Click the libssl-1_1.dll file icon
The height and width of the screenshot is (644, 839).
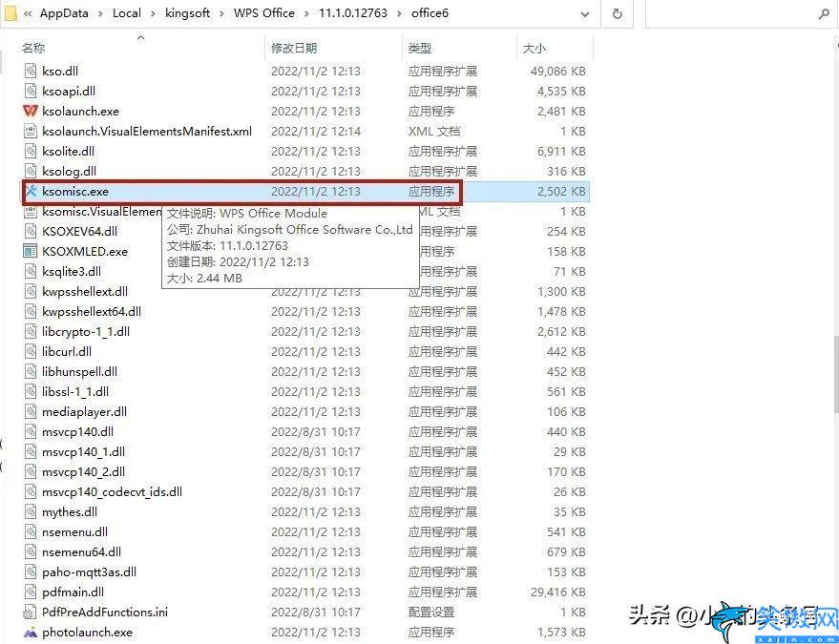pos(31,392)
